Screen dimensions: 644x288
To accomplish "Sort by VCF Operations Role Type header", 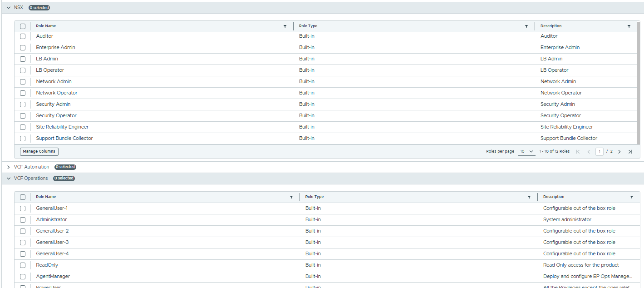I will point(315,197).
